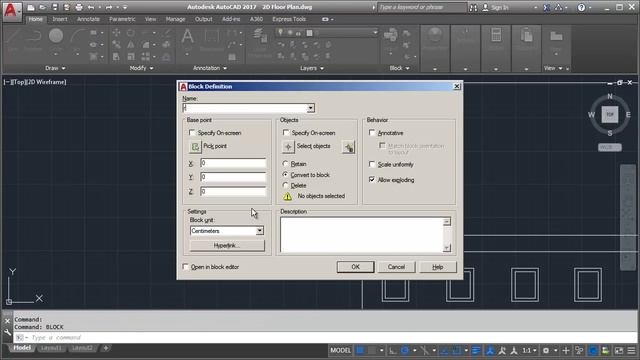Open the block Name dropdown arrow
The width and height of the screenshot is (640, 360).
pyautogui.click(x=311, y=108)
